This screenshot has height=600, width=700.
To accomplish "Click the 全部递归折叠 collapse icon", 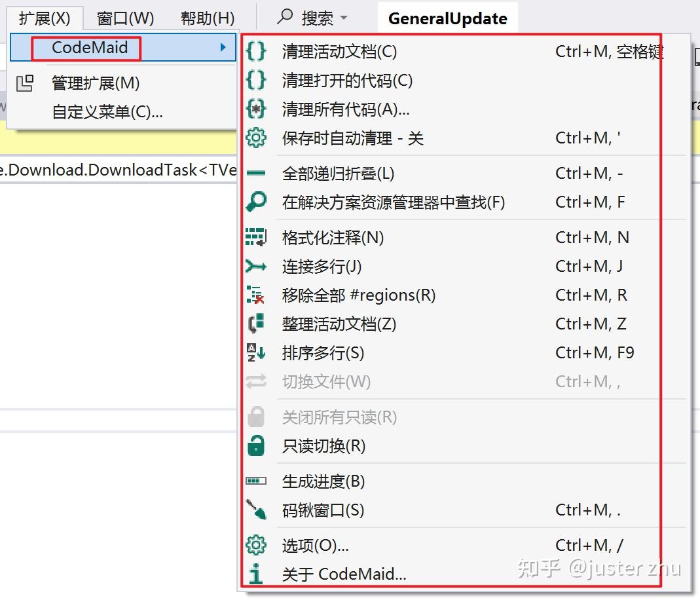I will pos(255,173).
